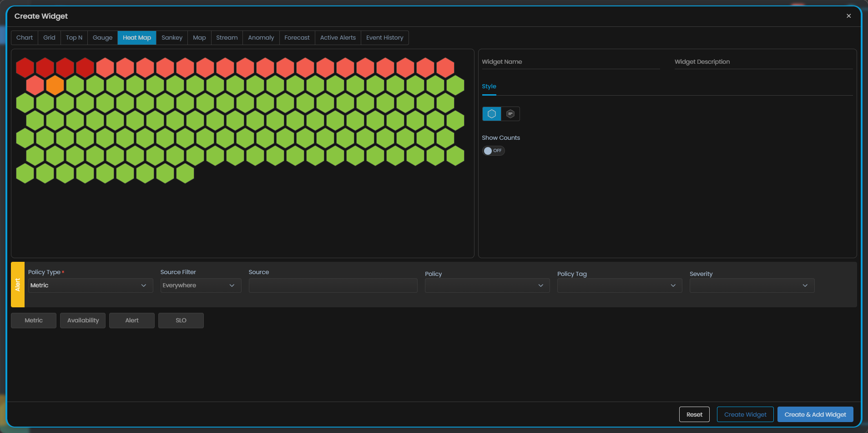Click into the Source text field
This screenshot has height=433, width=868.
(333, 285)
